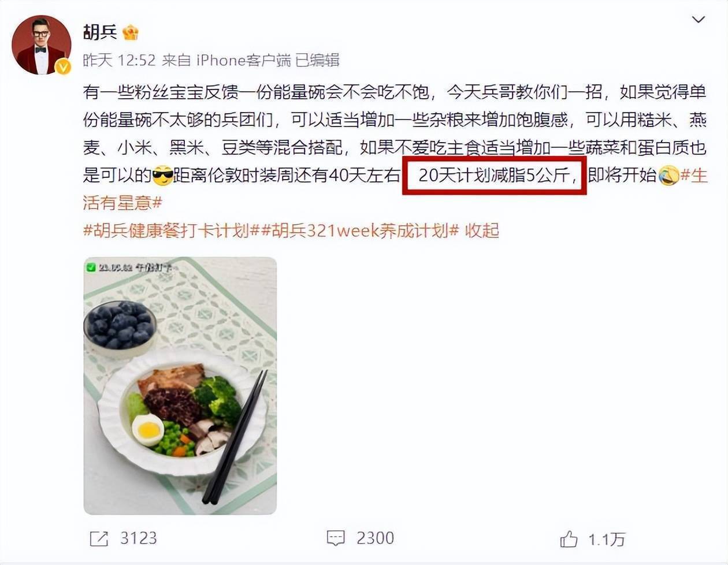Screen dimensions: 728x565
Task: Click the 胡兵 profile avatar
Action: [x=42, y=44]
